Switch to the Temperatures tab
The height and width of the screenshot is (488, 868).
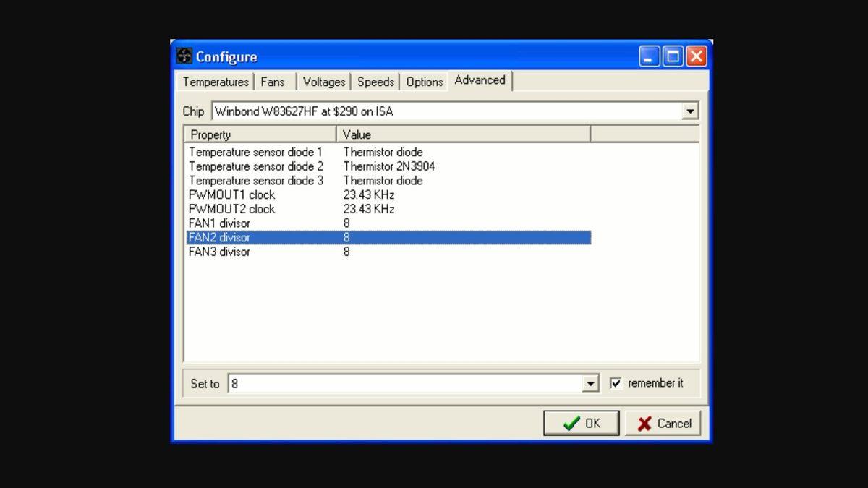click(x=216, y=82)
